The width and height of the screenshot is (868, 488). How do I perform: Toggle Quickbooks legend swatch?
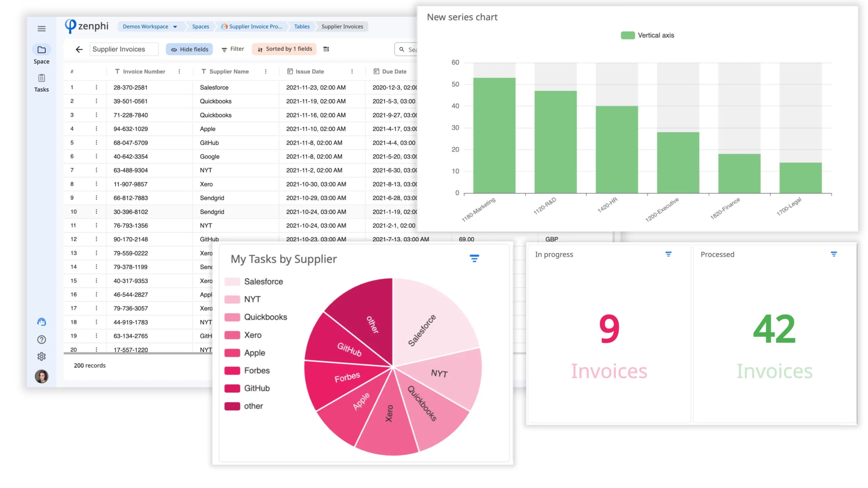tap(232, 317)
